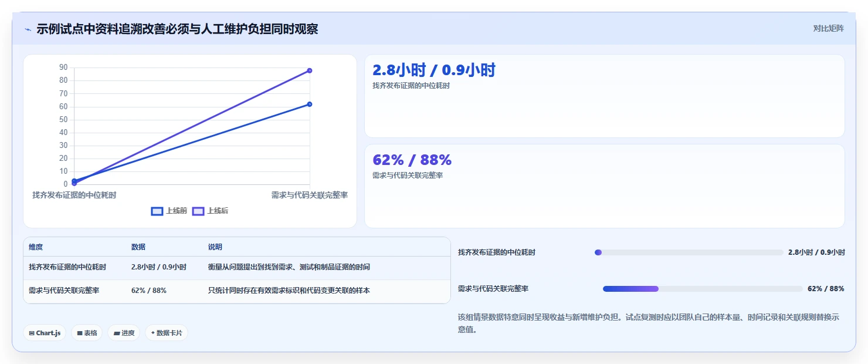Click table row label 找齐发布证据的中位耗时
Image resolution: width=868 pixels, height=364 pixels.
[67, 267]
